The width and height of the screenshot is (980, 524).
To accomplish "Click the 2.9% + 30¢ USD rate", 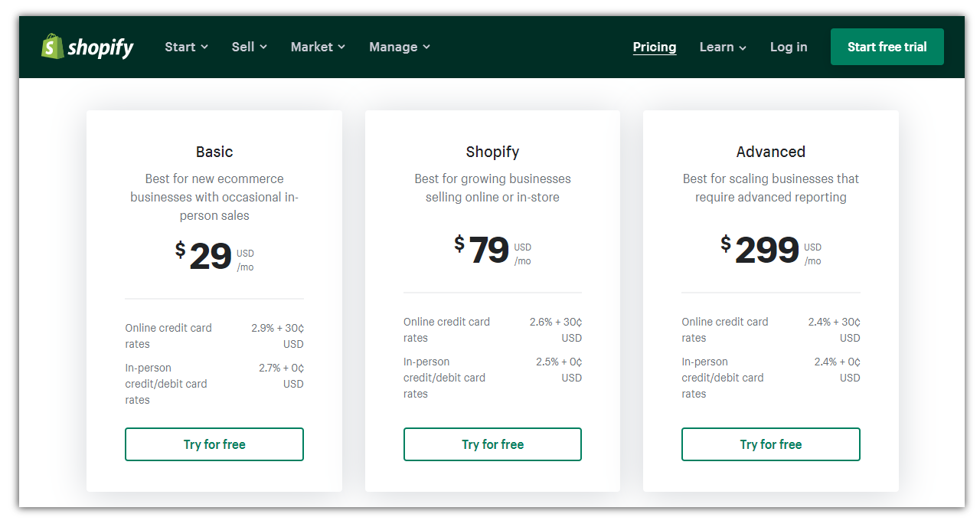I will pos(277,336).
